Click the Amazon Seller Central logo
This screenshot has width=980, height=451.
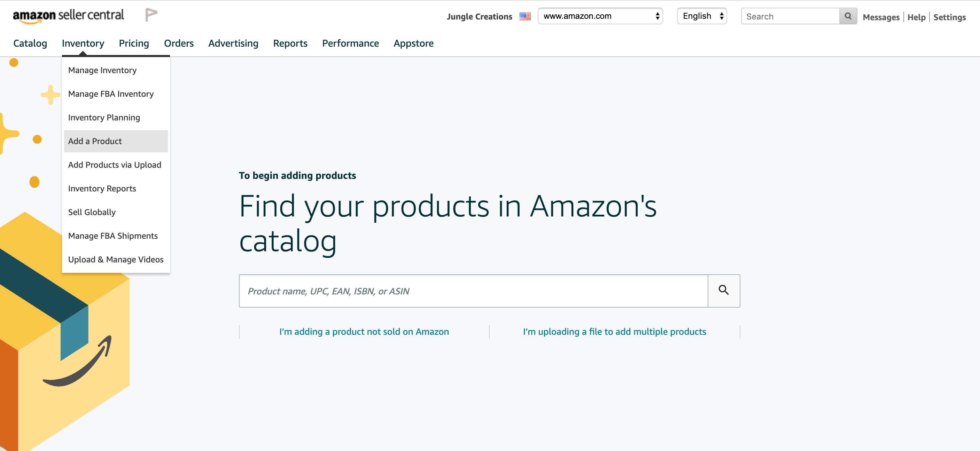69,16
